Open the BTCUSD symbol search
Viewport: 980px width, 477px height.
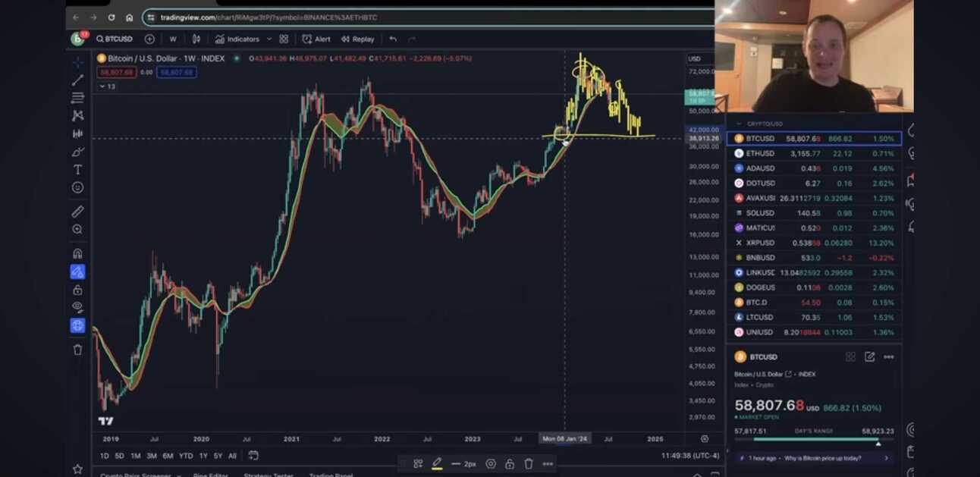pyautogui.click(x=114, y=39)
